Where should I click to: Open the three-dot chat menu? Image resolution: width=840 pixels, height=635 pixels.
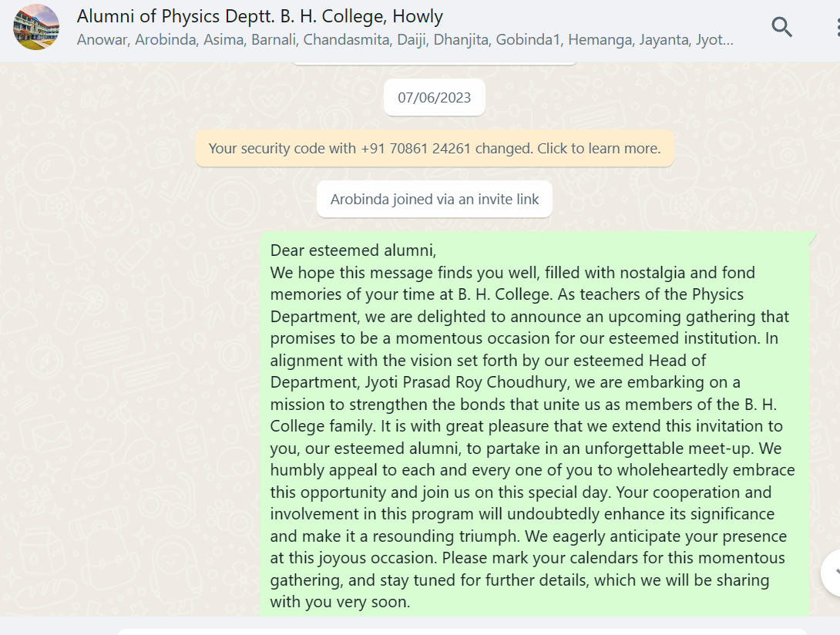[x=837, y=28]
